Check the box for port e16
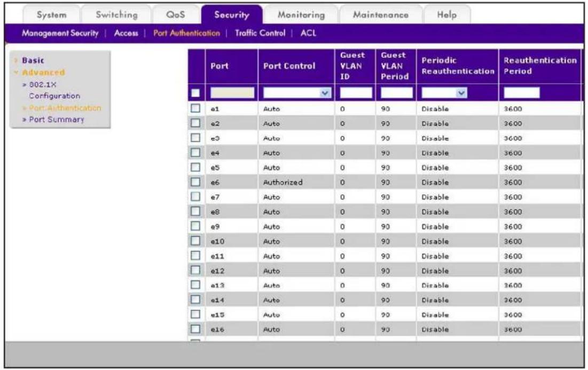The image size is (588, 370). [x=195, y=329]
